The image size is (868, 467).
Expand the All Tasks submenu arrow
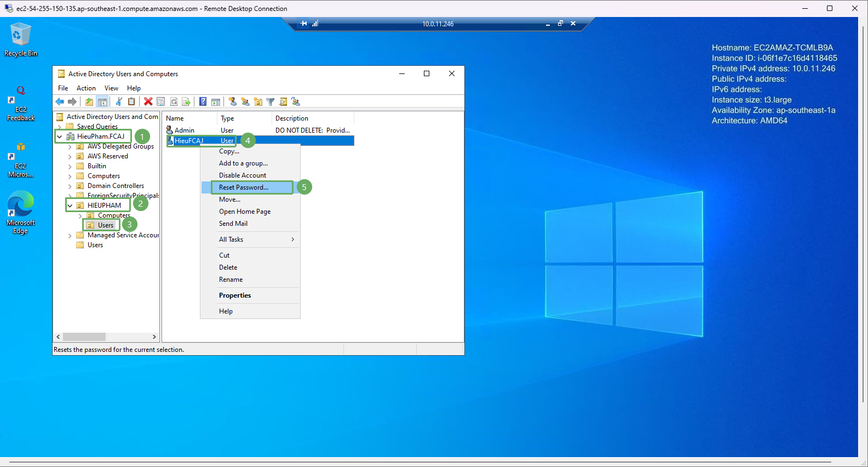pyautogui.click(x=293, y=240)
